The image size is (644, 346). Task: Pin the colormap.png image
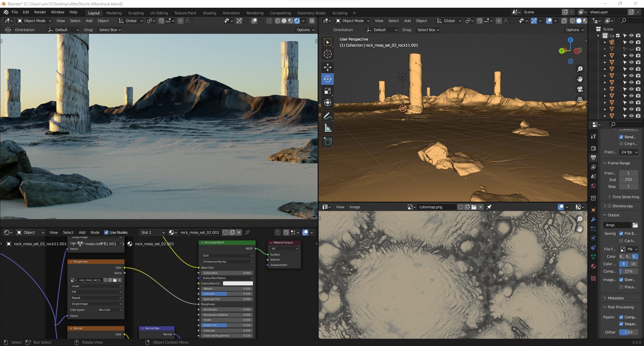click(489, 207)
